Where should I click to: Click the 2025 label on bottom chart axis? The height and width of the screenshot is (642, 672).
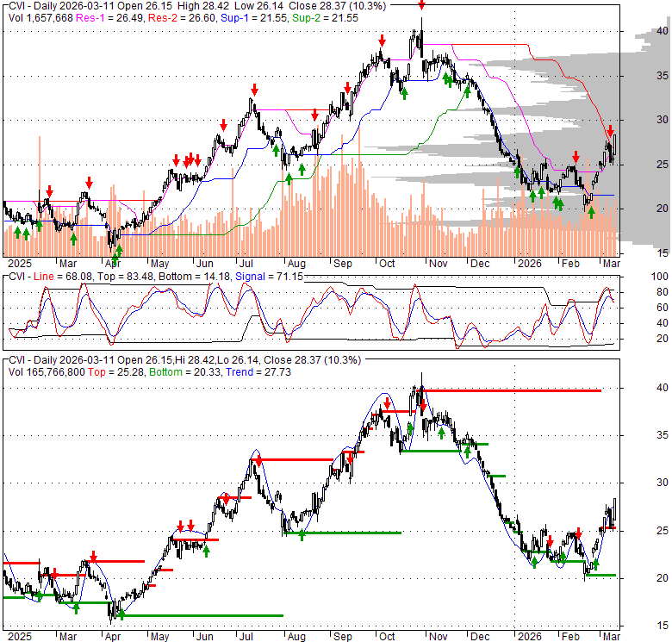pos(20,637)
